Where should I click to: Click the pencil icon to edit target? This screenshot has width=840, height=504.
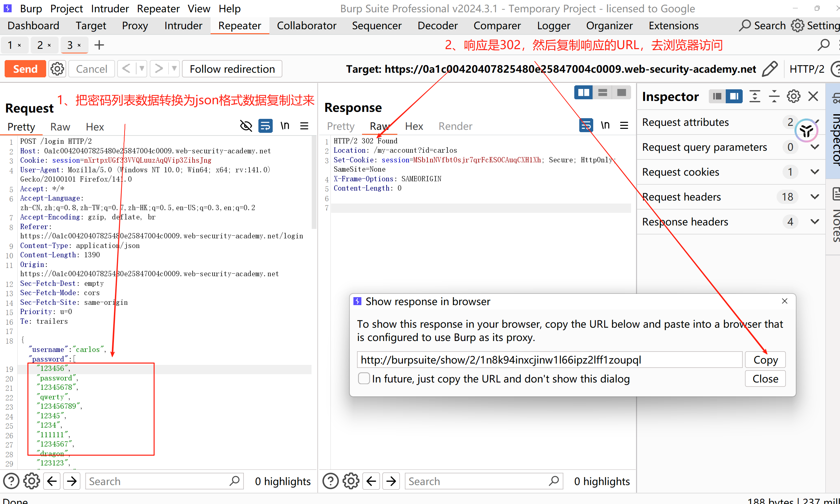tap(769, 69)
